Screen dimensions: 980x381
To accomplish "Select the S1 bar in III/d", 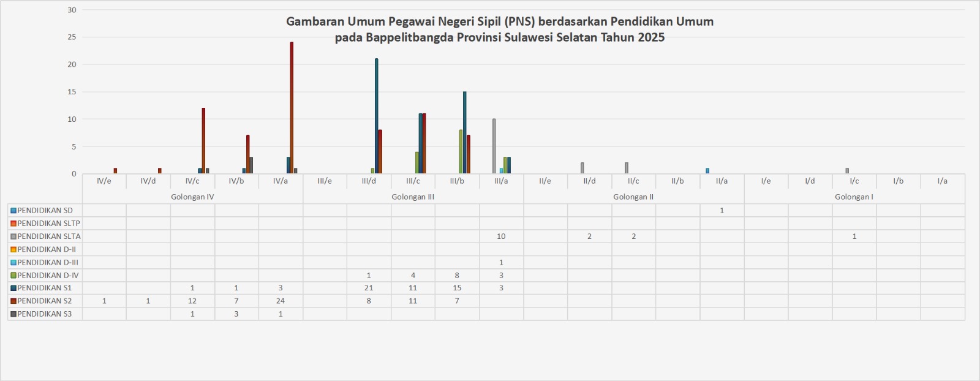I will click(377, 116).
